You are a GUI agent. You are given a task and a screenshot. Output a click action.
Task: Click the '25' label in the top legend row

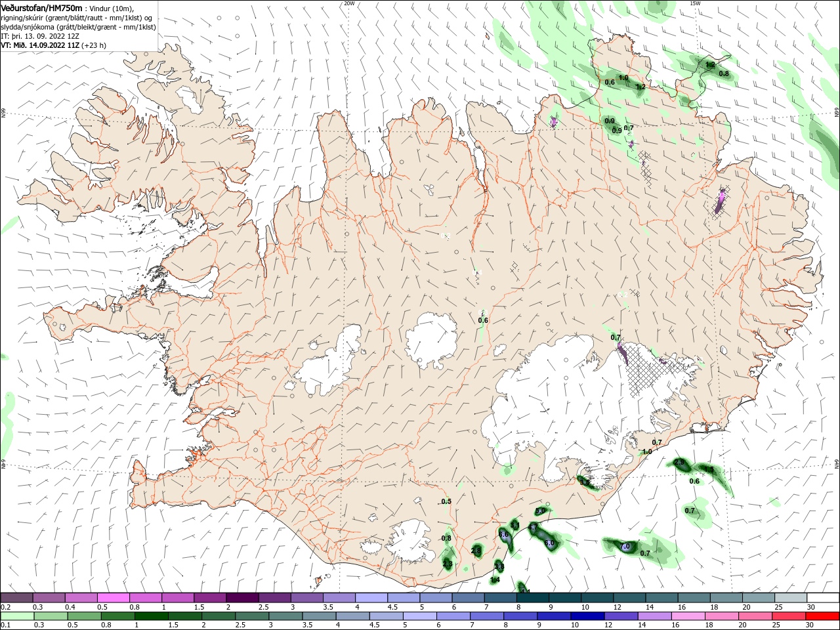pos(778,607)
